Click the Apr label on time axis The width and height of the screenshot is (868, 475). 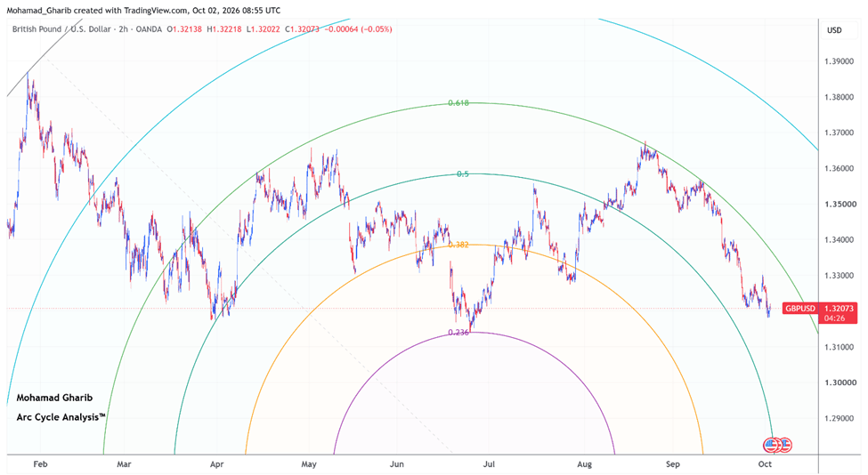[x=217, y=464]
